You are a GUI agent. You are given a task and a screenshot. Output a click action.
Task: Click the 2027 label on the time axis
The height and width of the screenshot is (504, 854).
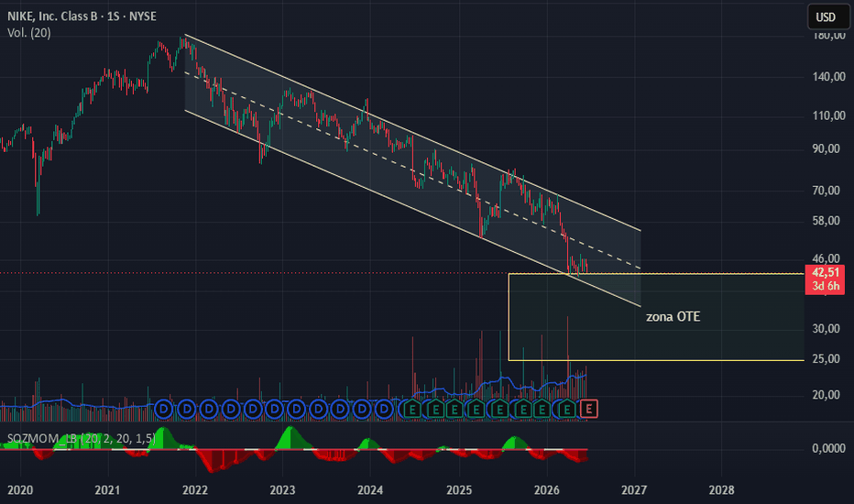pyautogui.click(x=634, y=490)
